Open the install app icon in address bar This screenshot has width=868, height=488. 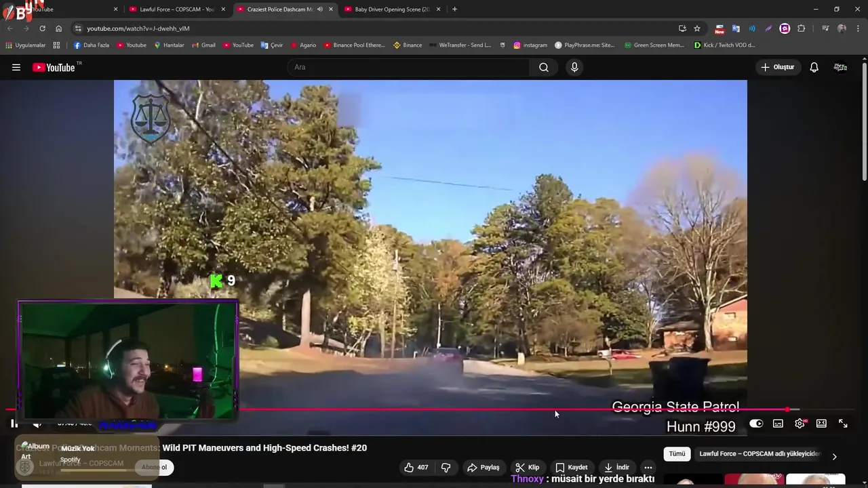682,28
